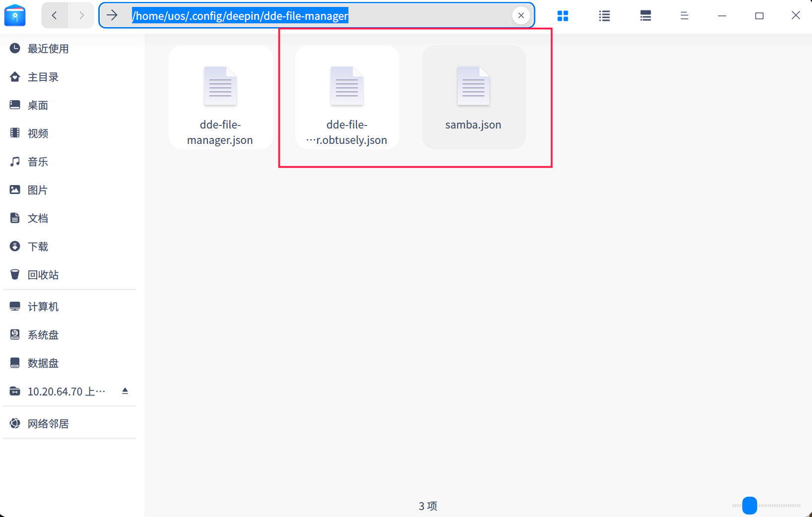The image size is (812, 517).
Task: Minimize the file manager window
Action: click(722, 16)
